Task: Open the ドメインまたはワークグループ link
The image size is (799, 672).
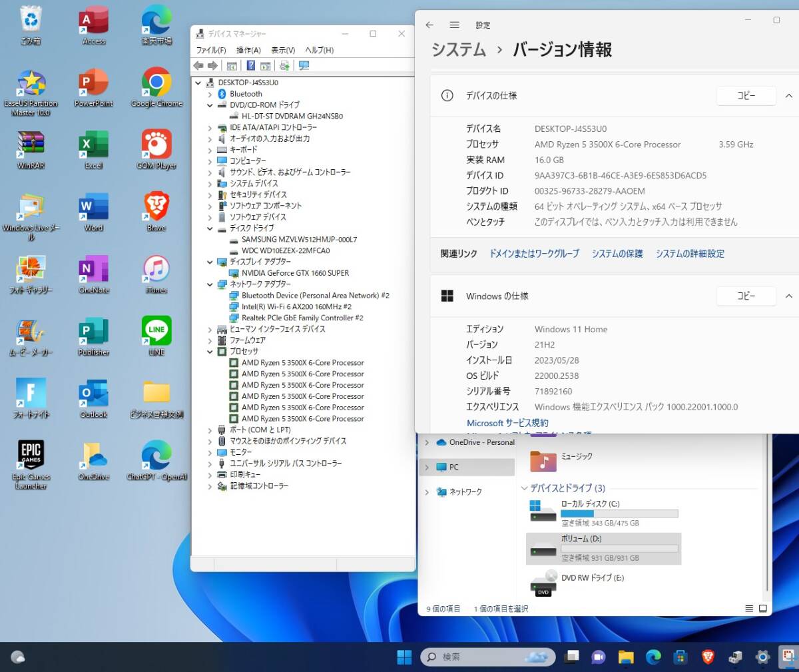Action: tap(534, 254)
